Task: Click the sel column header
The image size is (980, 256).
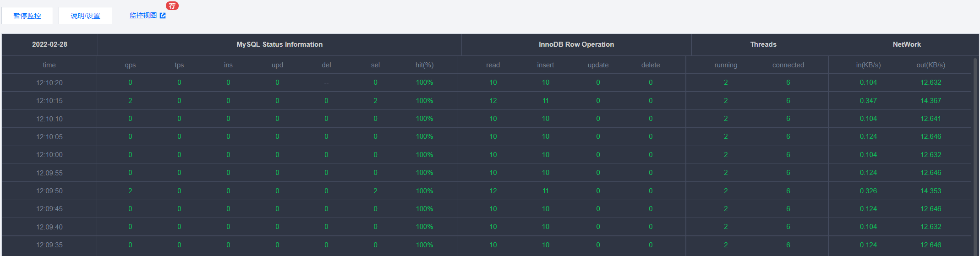Action: (x=375, y=65)
